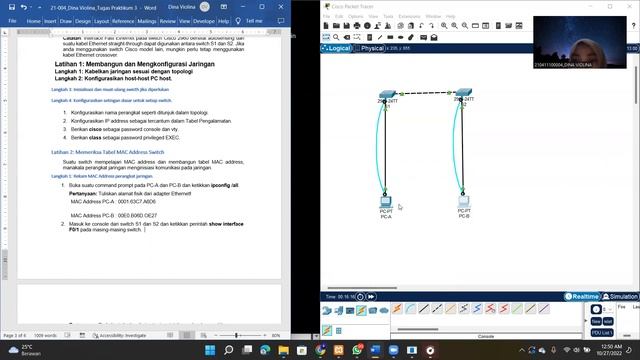
Task: Expand the PDU list panel arrow
Action: tap(586, 321)
